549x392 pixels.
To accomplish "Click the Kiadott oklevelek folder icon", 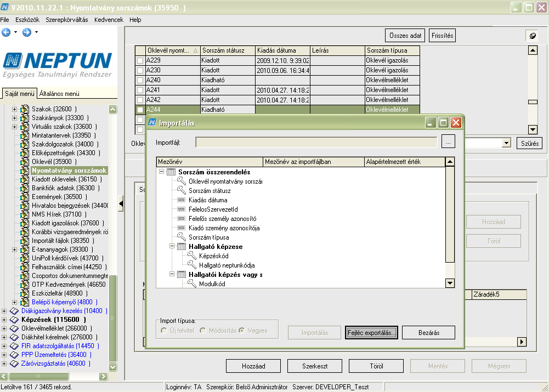I will tap(25, 179).
